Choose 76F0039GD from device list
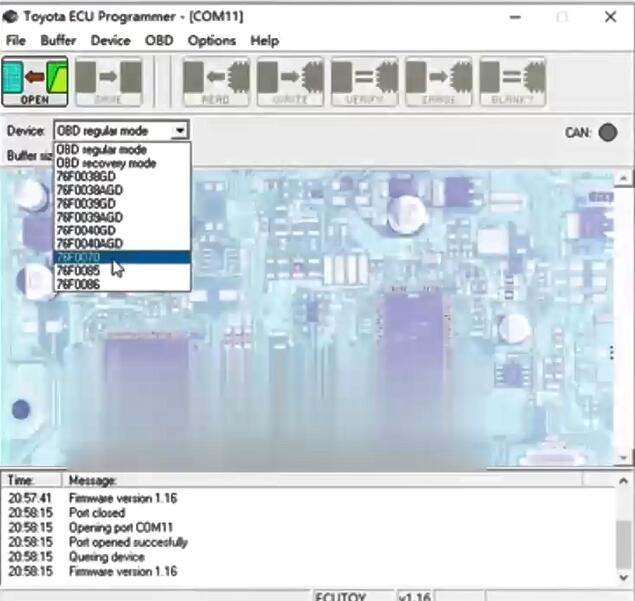This screenshot has height=601, width=635. pyautogui.click(x=122, y=204)
